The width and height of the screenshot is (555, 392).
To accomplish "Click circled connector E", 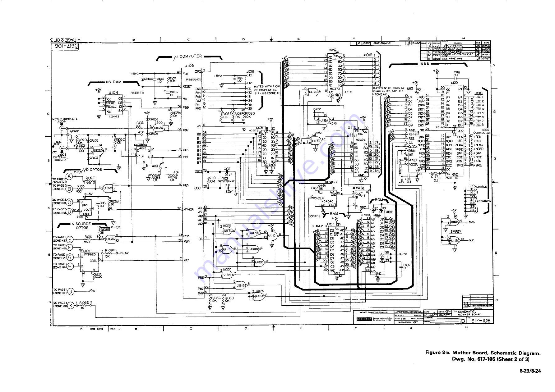I will pos(70,239).
